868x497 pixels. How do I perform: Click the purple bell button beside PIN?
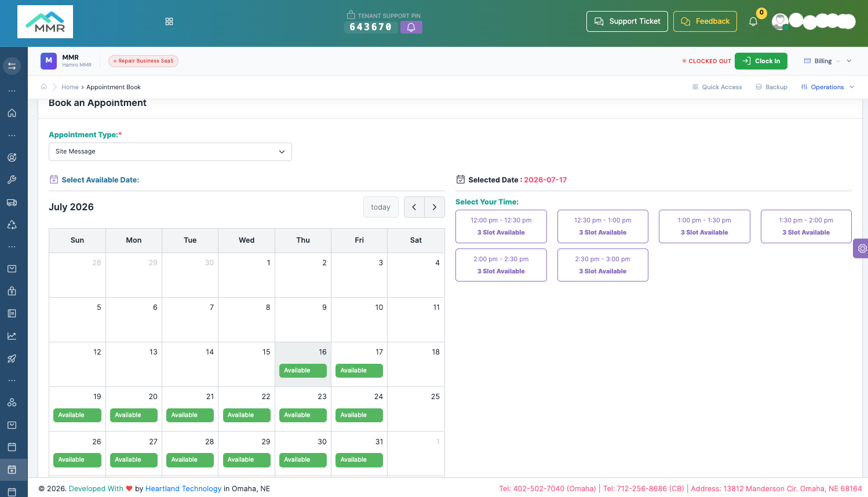(411, 27)
